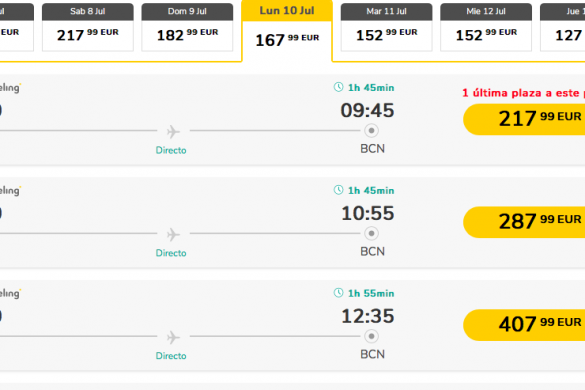This screenshot has width=585, height=390.
Task: Click clock icon beside 1h 55min
Action: 338,293
